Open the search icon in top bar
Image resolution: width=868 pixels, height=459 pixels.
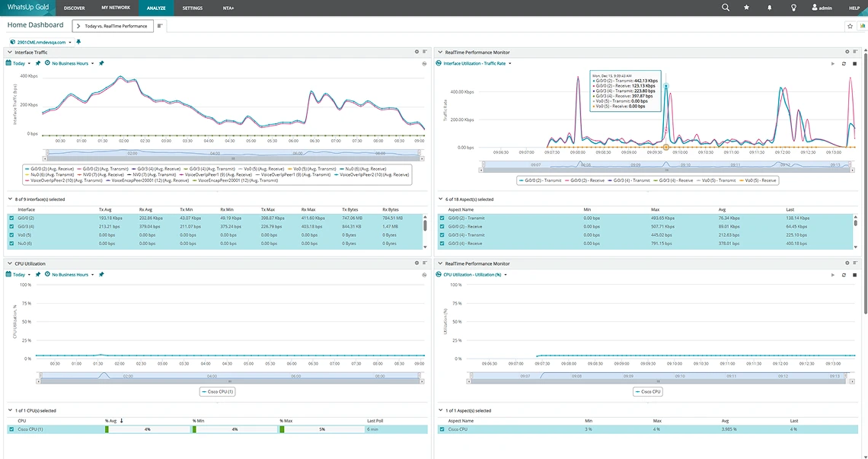tap(725, 8)
